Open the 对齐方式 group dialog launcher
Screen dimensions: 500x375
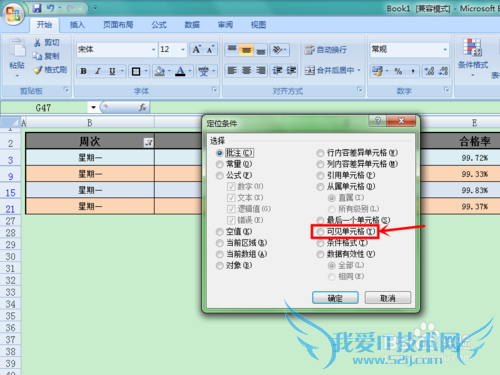tap(359, 89)
